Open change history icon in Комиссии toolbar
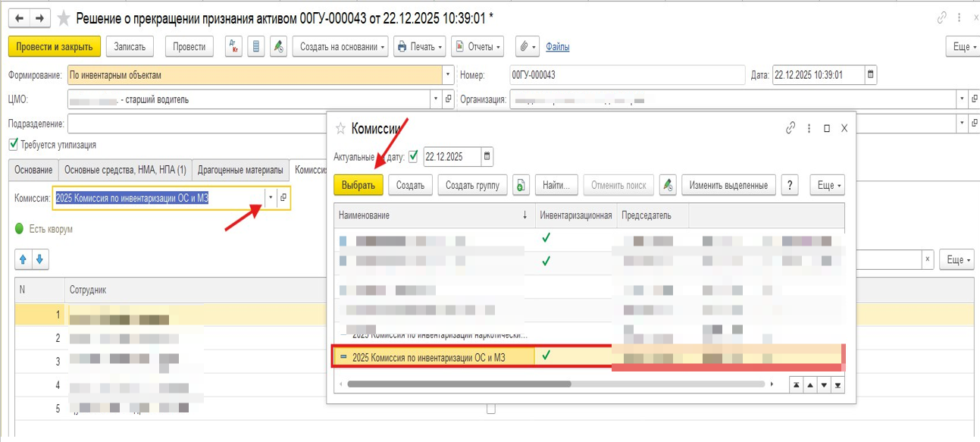The height and width of the screenshot is (442, 980). (668, 185)
